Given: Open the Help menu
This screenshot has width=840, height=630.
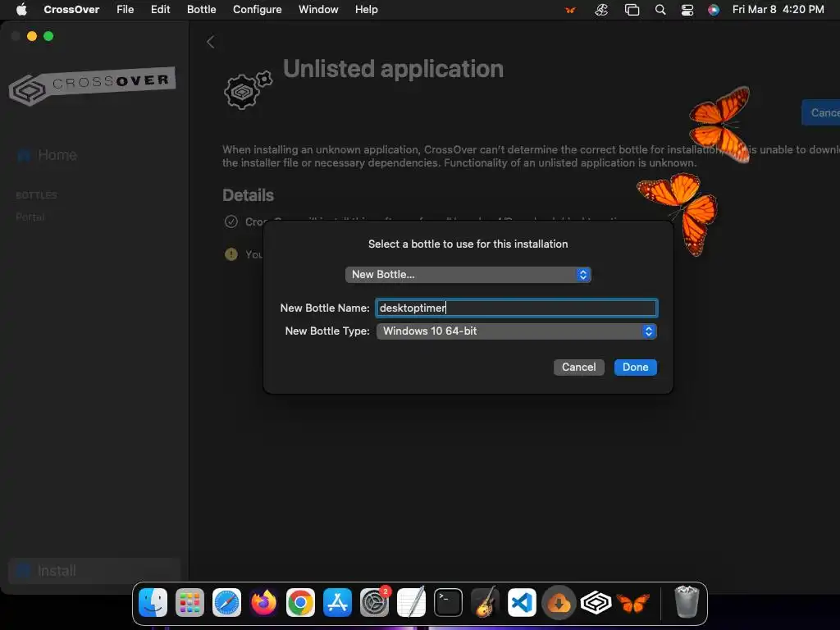Looking at the screenshot, I should pyautogui.click(x=367, y=9).
